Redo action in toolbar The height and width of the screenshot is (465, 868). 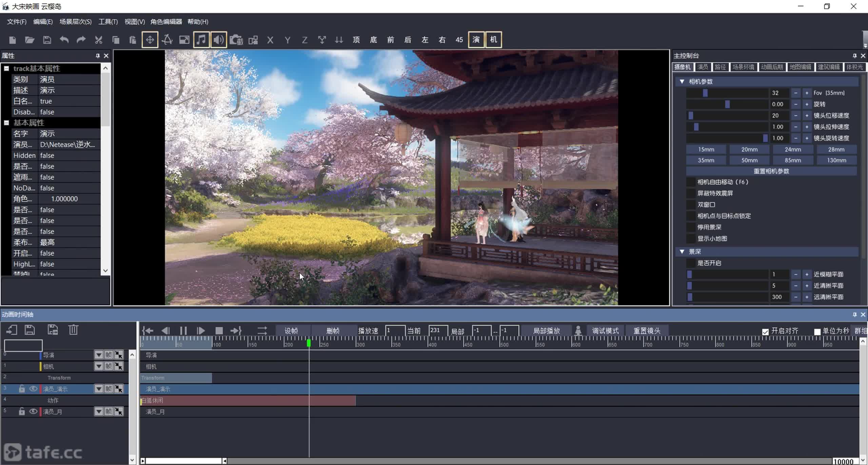click(x=81, y=40)
